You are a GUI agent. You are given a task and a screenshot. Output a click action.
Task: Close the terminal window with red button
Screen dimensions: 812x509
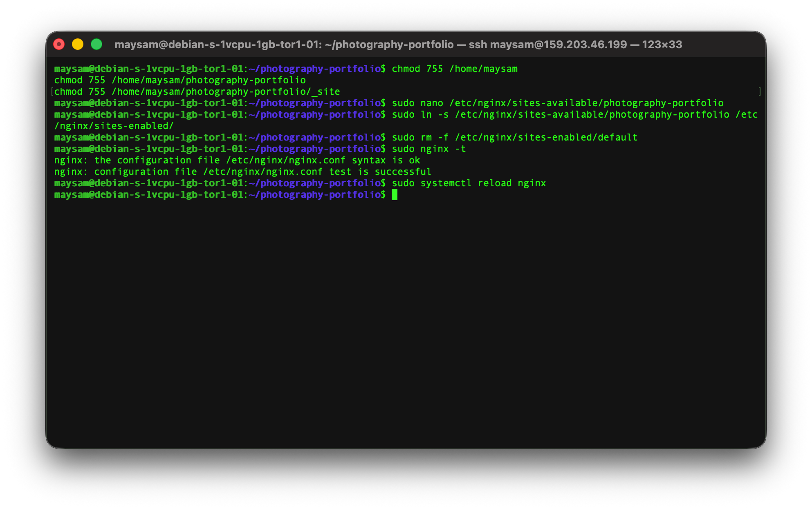pyautogui.click(x=59, y=44)
